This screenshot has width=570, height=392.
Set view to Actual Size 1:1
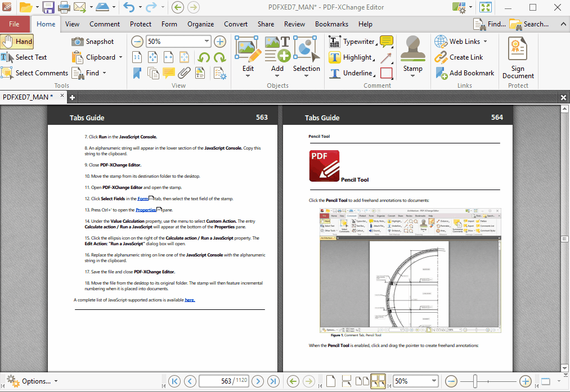pos(137,57)
